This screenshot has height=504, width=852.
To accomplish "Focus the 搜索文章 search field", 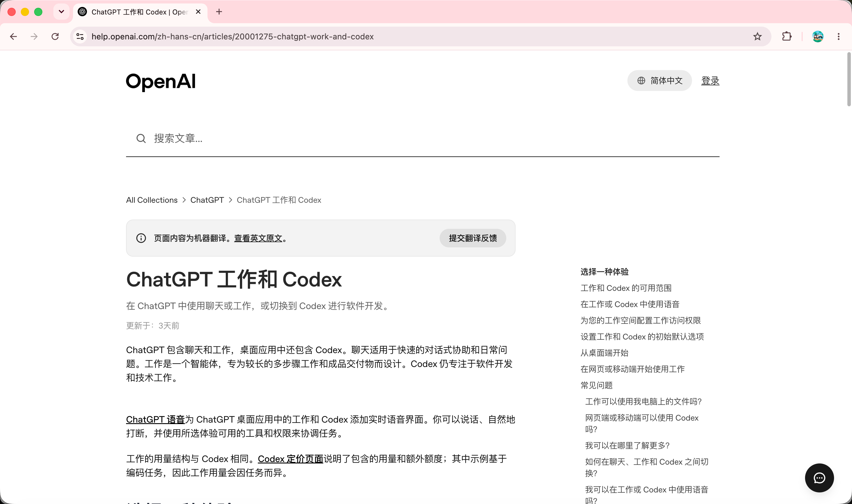I will pyautogui.click(x=423, y=138).
